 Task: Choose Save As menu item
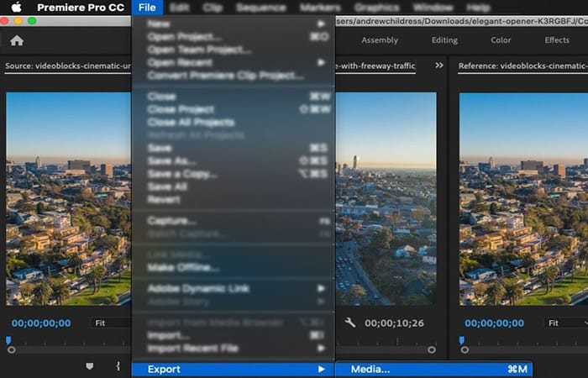tap(234, 161)
